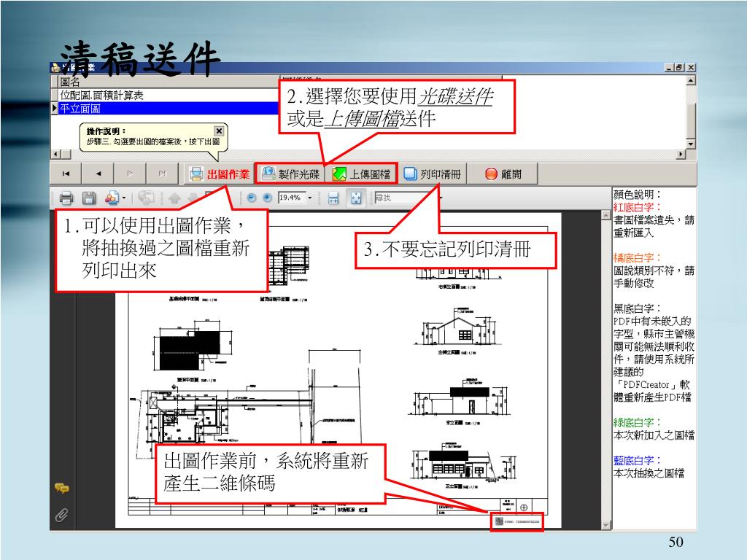
Task: Click the PDF pane scroll up arrow
Action: (x=606, y=216)
